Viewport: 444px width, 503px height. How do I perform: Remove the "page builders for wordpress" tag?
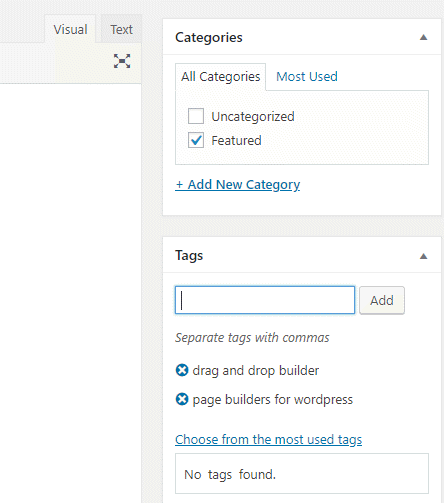(x=182, y=399)
